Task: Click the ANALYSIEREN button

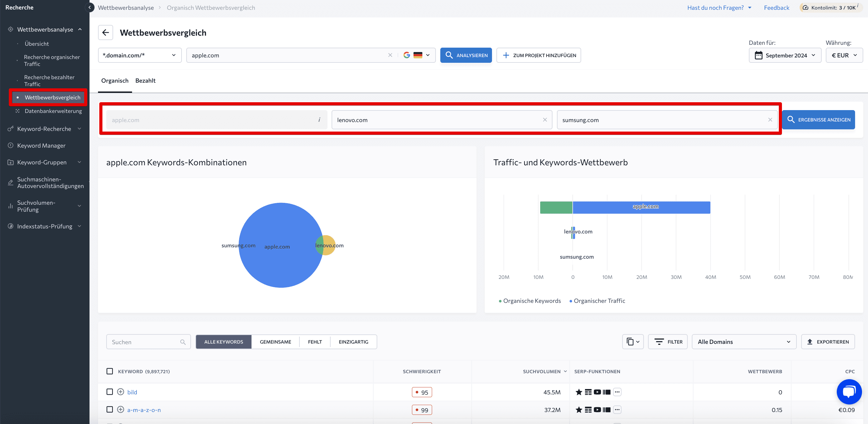Action: [466, 55]
